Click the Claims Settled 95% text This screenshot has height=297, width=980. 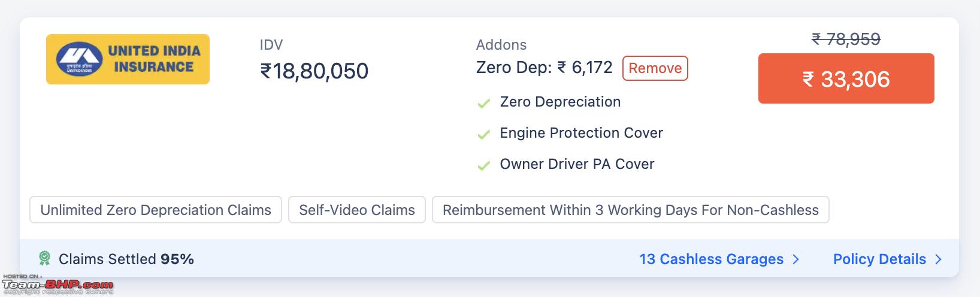(x=126, y=259)
